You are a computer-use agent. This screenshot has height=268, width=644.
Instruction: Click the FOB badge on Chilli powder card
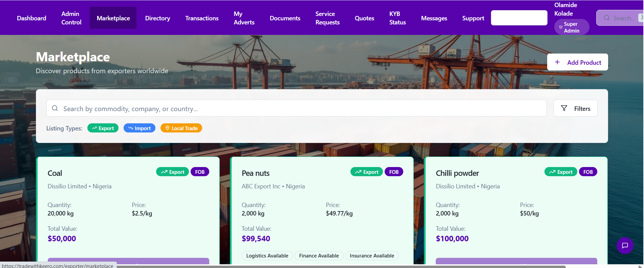[x=588, y=172]
